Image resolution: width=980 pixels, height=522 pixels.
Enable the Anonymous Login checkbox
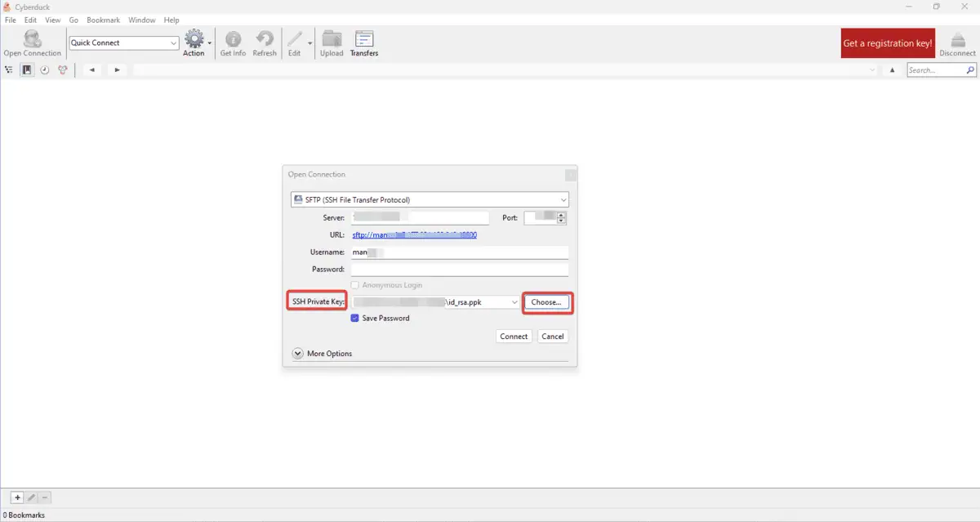[x=355, y=285]
